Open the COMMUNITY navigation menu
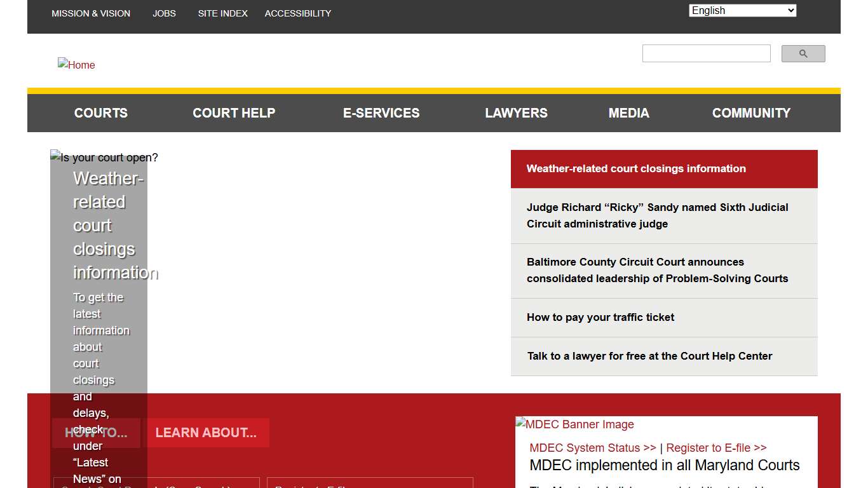The image size is (868, 488). (x=751, y=112)
